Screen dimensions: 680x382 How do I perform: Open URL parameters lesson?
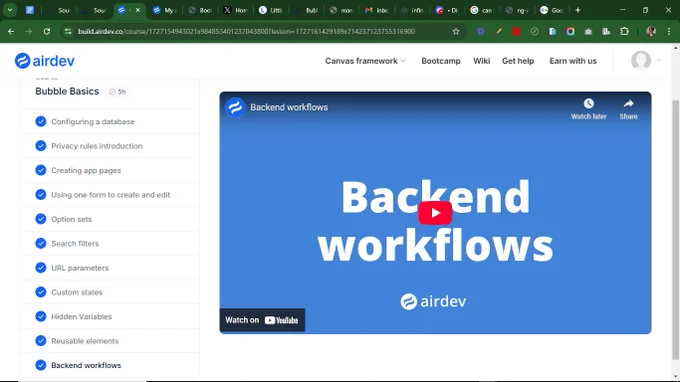click(x=80, y=268)
